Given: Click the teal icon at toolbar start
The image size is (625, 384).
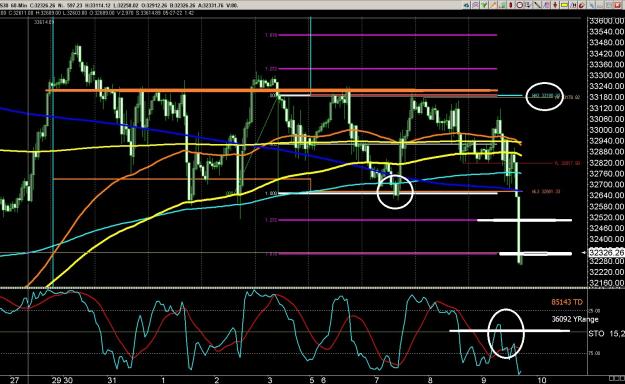Looking at the screenshot, I should (467, 5).
